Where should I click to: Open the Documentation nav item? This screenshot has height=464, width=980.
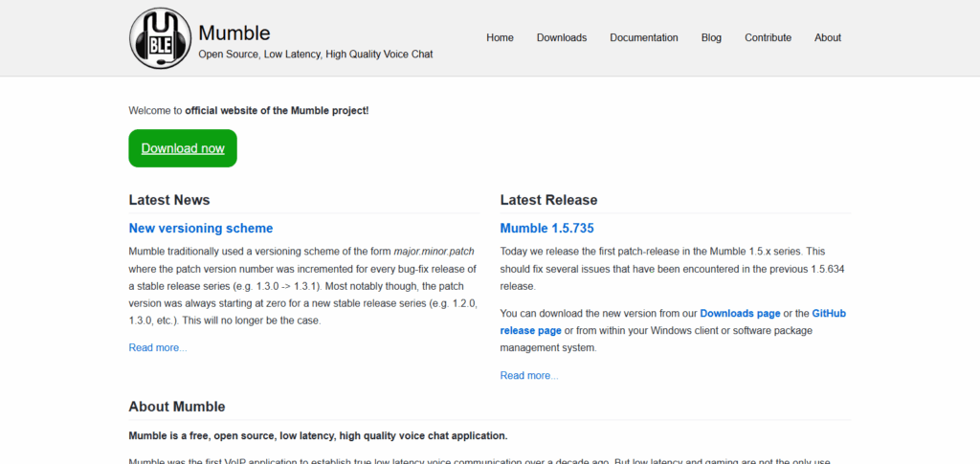[x=644, y=37]
